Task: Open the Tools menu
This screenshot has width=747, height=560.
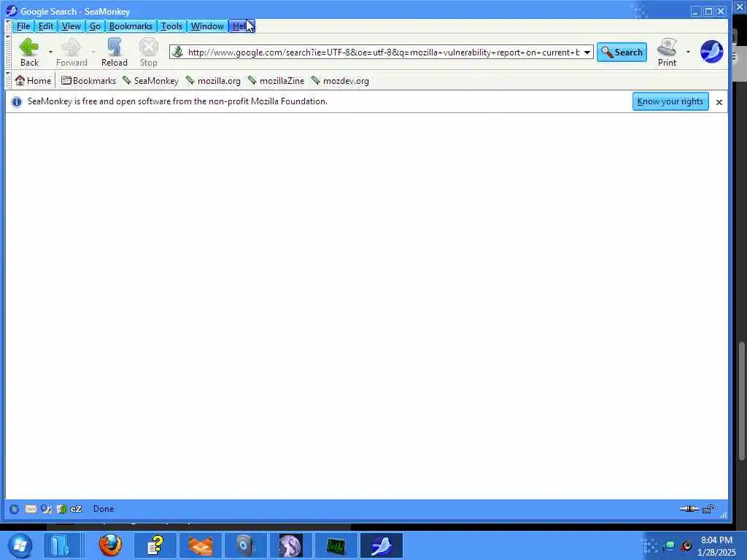Action: pos(171,26)
